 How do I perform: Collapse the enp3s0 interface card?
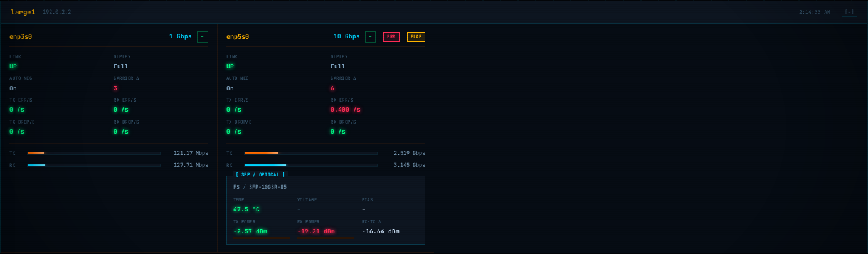pyautogui.click(x=203, y=37)
